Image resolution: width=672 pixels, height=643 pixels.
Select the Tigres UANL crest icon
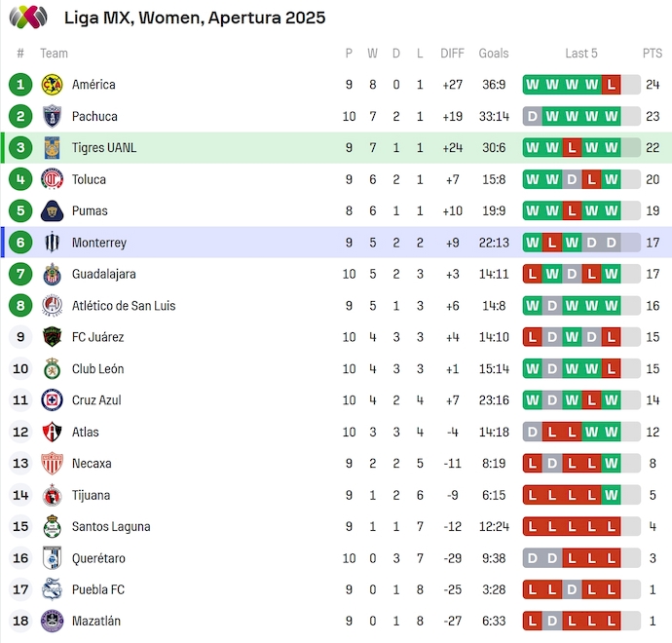(x=52, y=148)
